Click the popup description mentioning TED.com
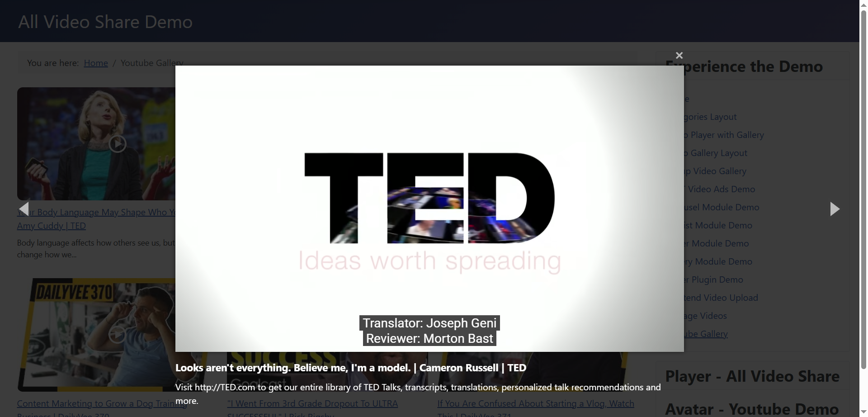Screen dimensions: 868x417 418,394
